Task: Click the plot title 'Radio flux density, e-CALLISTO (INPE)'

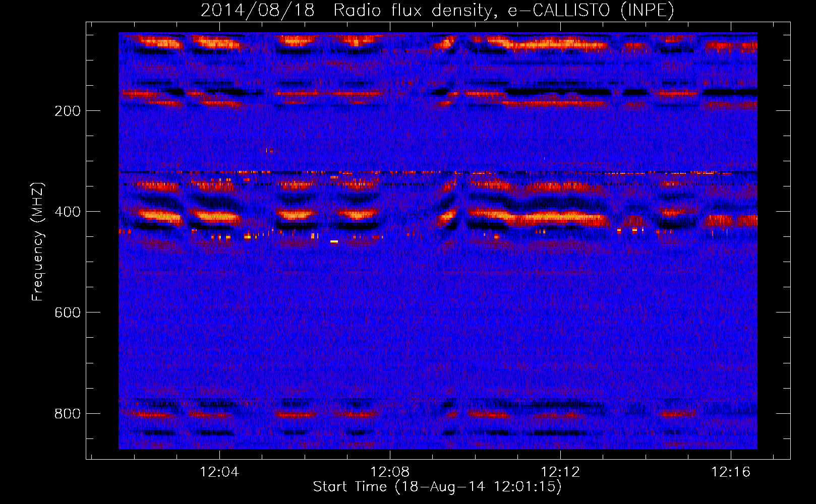Action: click(x=503, y=10)
